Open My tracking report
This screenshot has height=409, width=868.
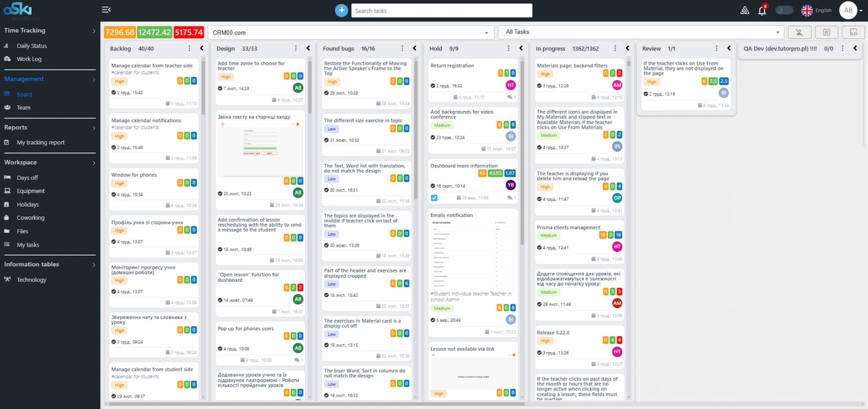point(41,142)
